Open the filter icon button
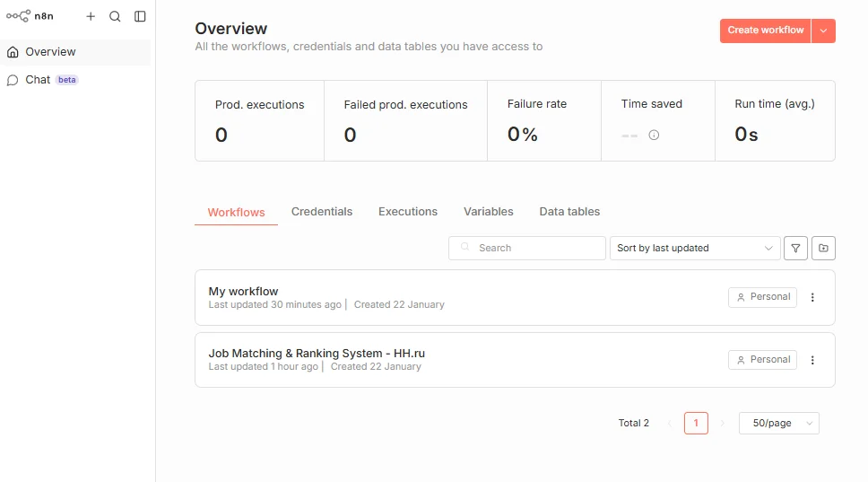This screenshot has height=482, width=868. pos(795,249)
